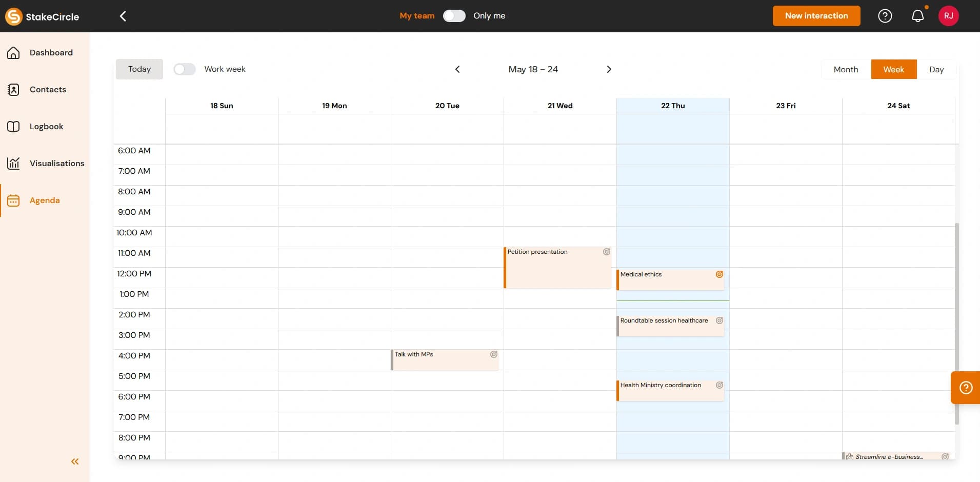Click the target icon on Medical ethics event
The width and height of the screenshot is (980, 482).
(719, 274)
